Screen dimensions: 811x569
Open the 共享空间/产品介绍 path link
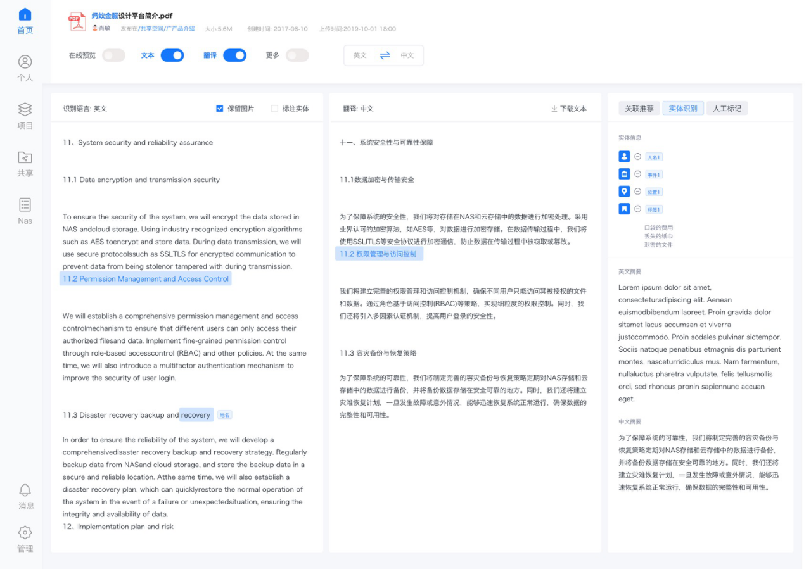pyautogui.click(x=167, y=28)
